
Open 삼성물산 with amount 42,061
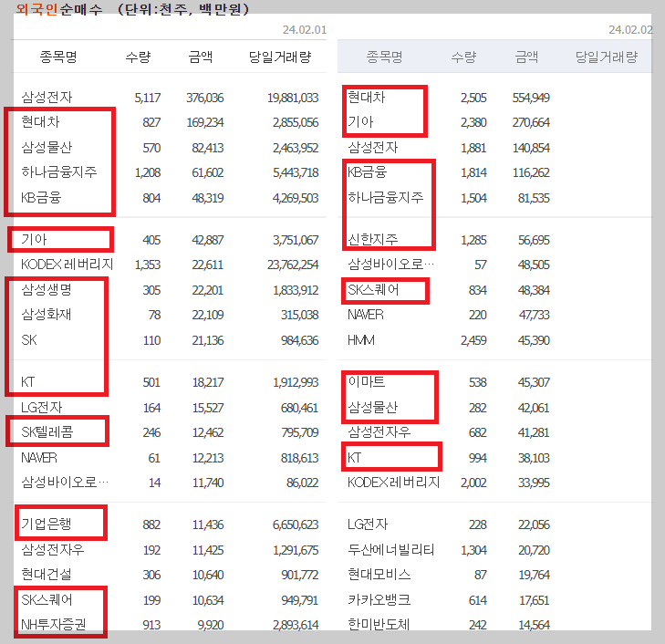(x=373, y=408)
